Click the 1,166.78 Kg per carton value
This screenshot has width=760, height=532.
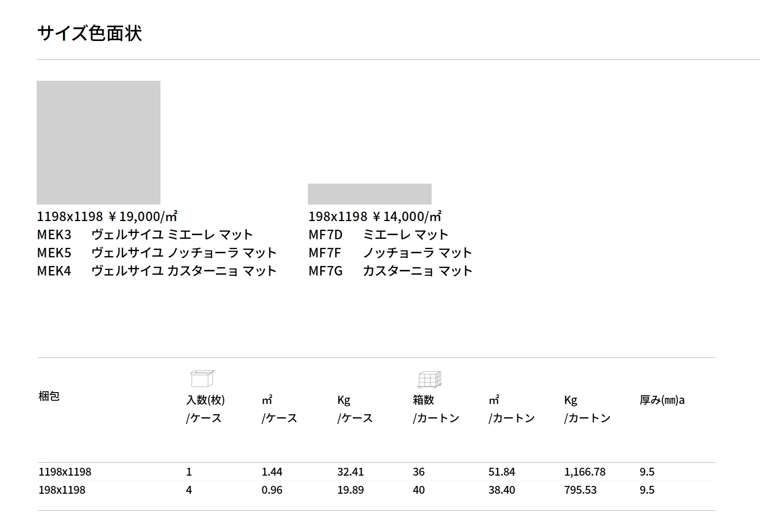coord(585,472)
